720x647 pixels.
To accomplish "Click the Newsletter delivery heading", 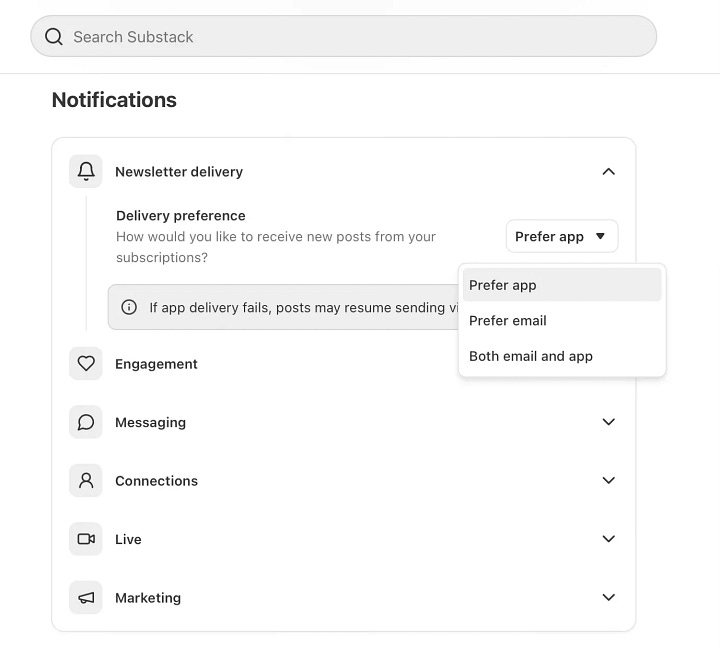I will (x=179, y=171).
